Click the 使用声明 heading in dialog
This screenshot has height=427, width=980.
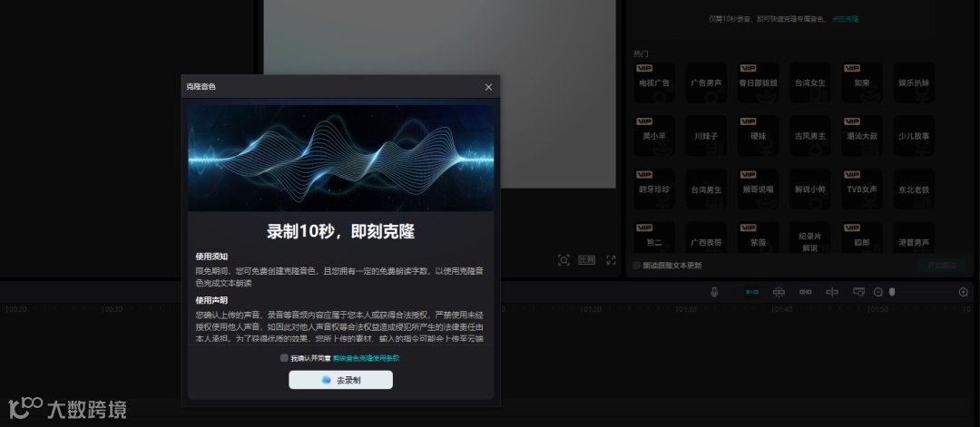point(211,300)
